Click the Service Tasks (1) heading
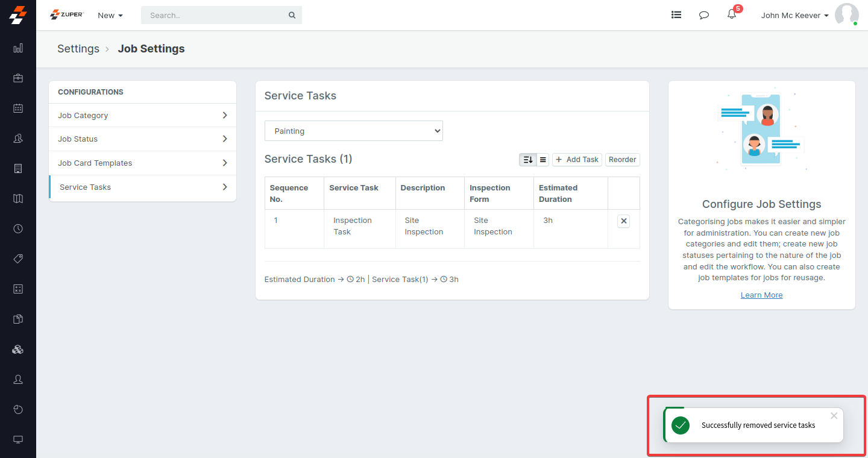The height and width of the screenshot is (458, 868). click(309, 159)
